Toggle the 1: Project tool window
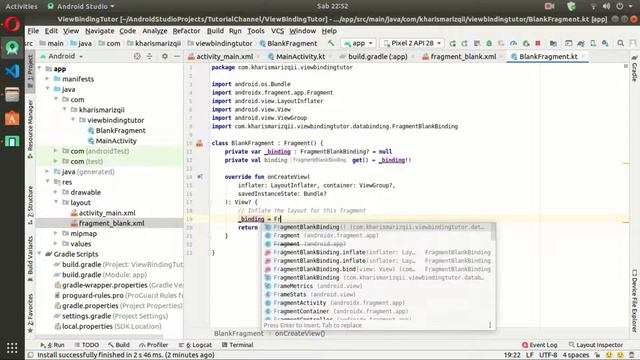Viewport: 640px width, 360px height. click(30, 71)
